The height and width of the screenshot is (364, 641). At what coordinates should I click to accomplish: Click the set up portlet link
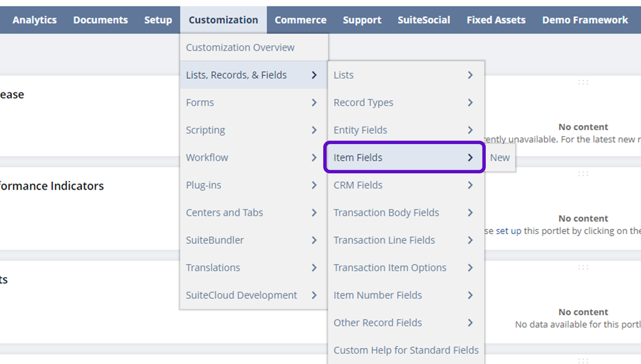pos(508,231)
